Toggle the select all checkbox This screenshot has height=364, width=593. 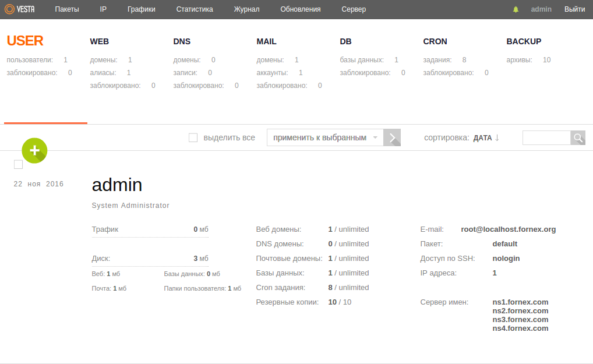click(193, 138)
